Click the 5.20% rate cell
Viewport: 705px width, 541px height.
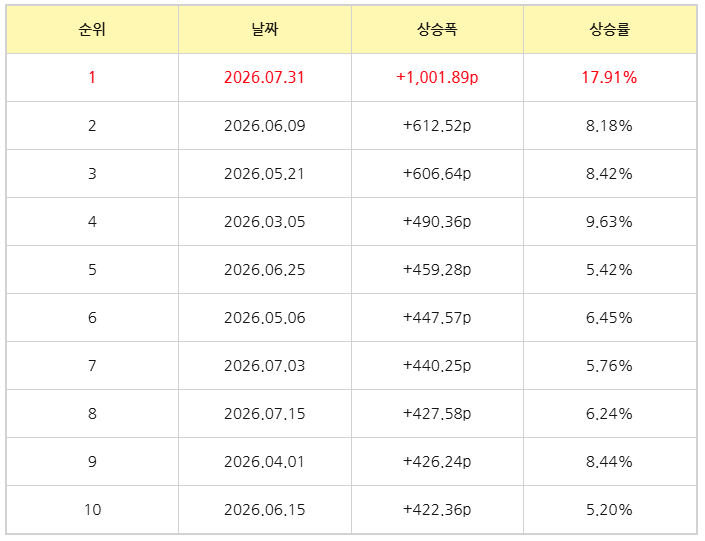(610, 510)
